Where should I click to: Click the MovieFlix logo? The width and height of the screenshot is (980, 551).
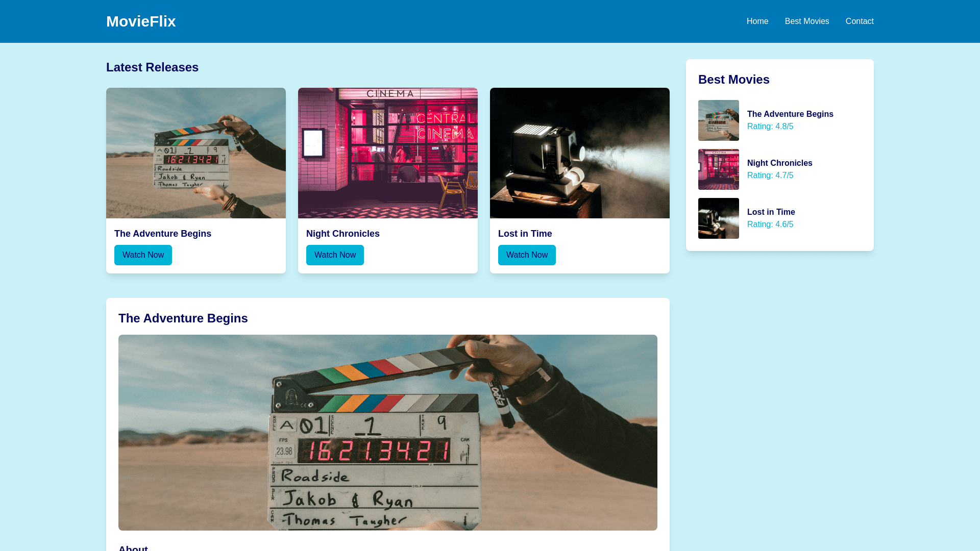coord(141,21)
